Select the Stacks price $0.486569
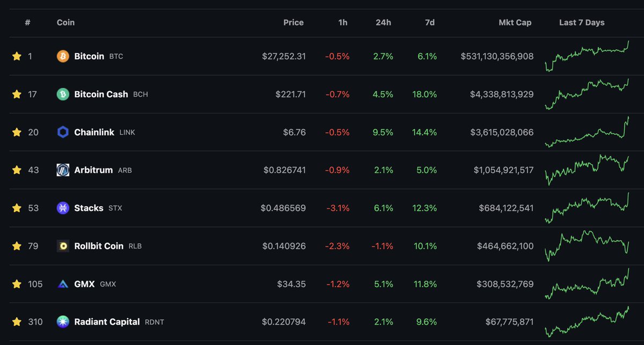The image size is (644, 345). (x=283, y=208)
